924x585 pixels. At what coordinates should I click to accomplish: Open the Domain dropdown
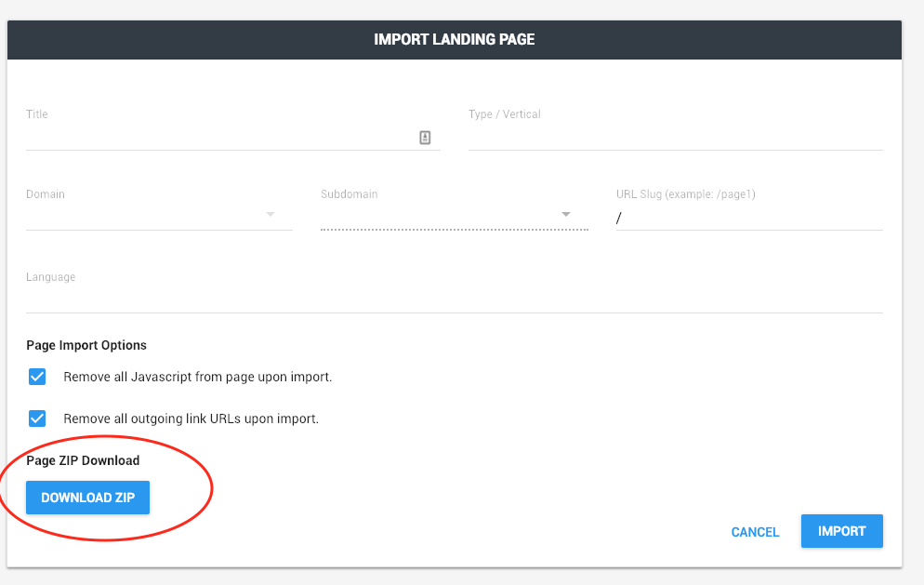point(159,214)
